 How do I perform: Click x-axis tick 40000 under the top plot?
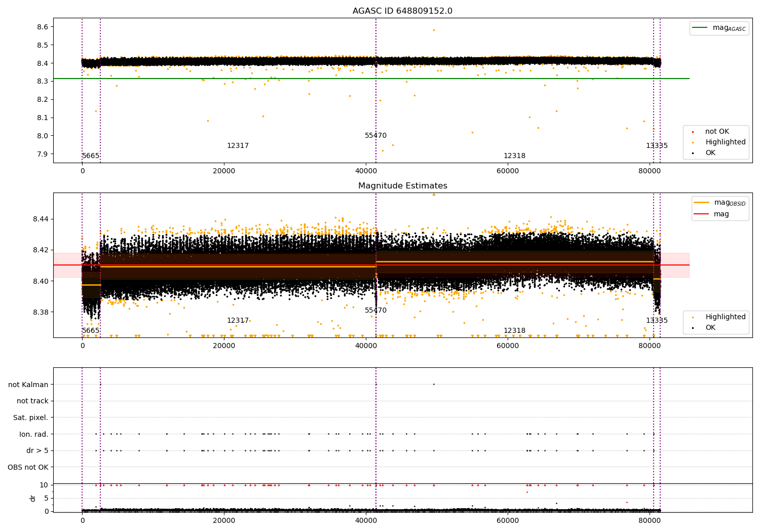click(x=366, y=171)
